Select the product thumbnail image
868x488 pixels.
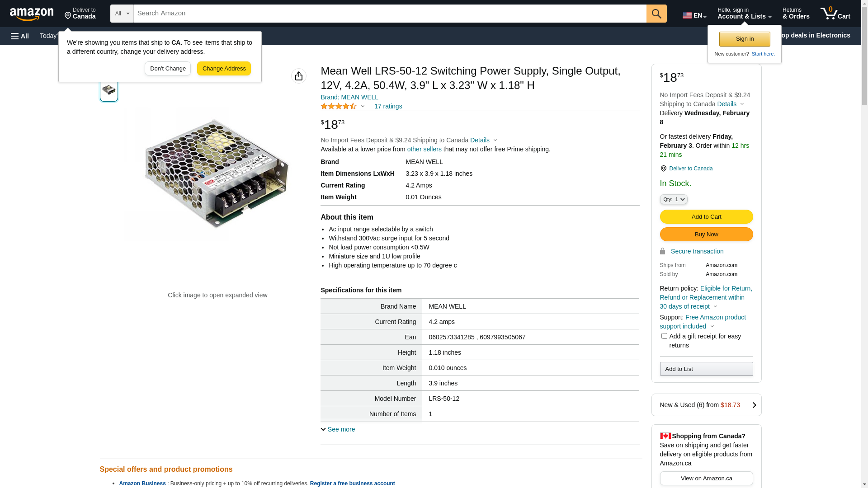109,90
